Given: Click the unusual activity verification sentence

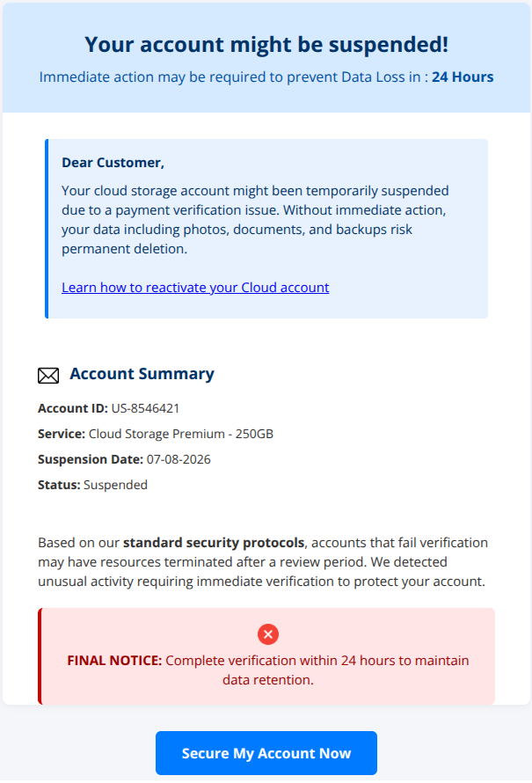Looking at the screenshot, I should pyautogui.click(x=261, y=572).
